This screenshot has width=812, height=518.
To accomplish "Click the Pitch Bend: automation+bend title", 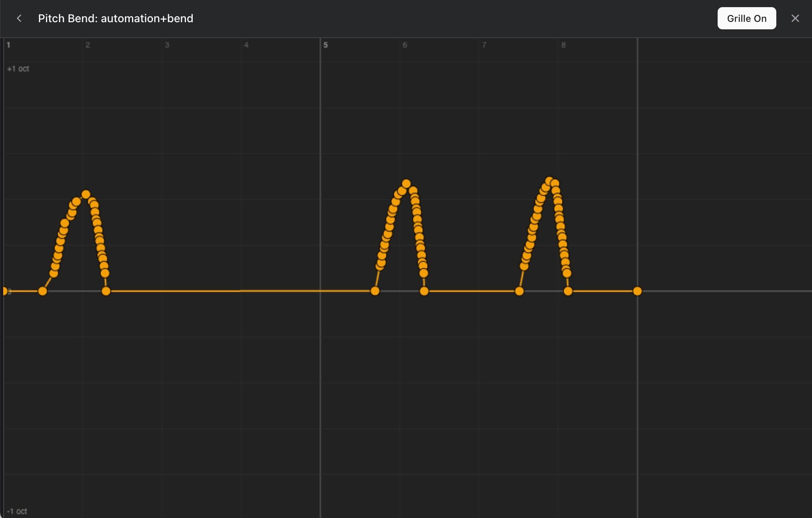I will [x=115, y=18].
